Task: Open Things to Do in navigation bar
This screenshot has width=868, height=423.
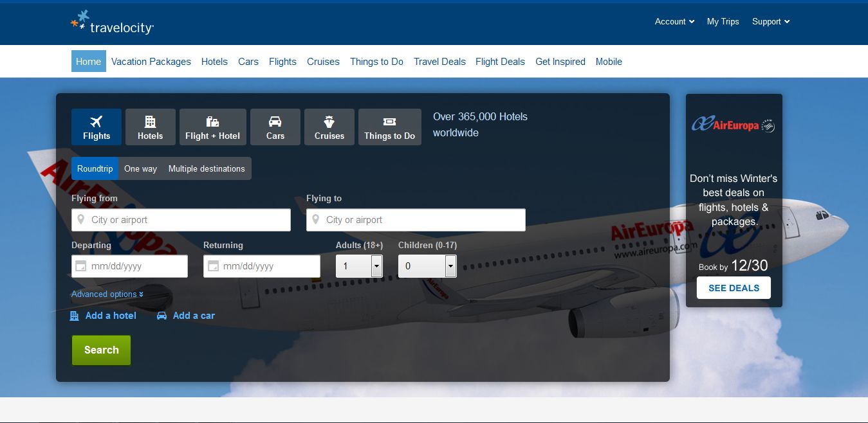Action: 376,62
